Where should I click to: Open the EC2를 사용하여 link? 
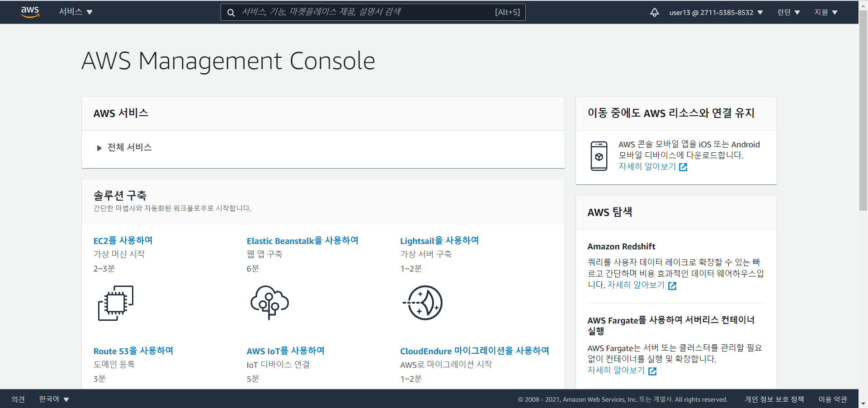point(123,240)
